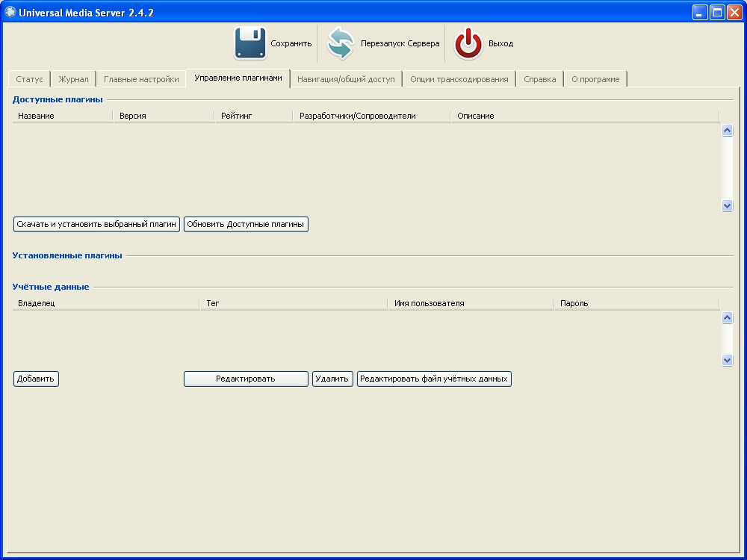Image resolution: width=747 pixels, height=560 pixels.
Task: Click the Разработчики/Сопроводители column header
Action: 372,116
